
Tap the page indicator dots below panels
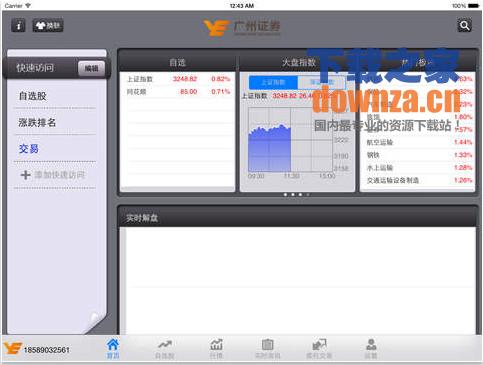(296, 195)
